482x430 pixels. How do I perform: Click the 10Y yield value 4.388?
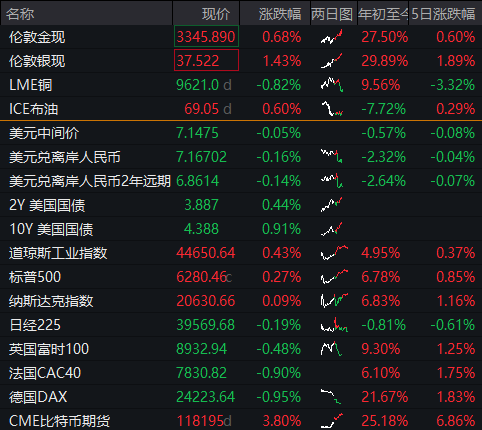pyautogui.click(x=201, y=229)
